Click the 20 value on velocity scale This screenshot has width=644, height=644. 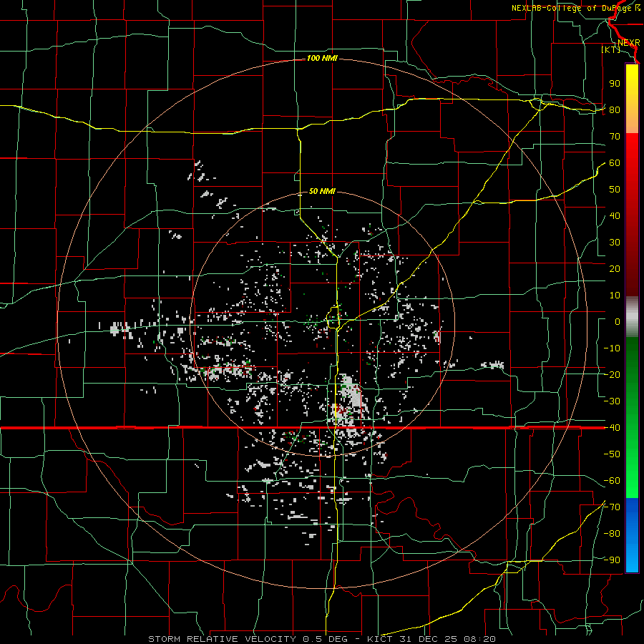615,269
